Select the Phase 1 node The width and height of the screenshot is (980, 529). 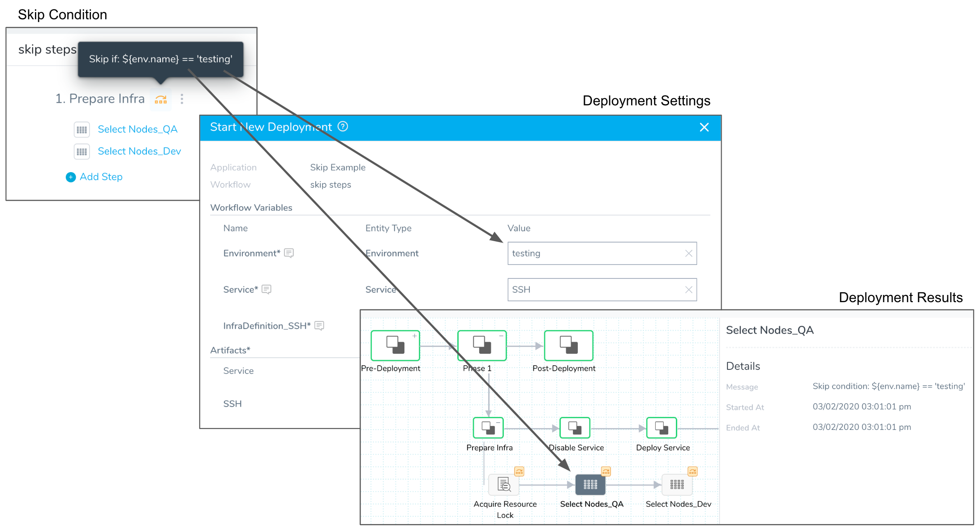[482, 345]
